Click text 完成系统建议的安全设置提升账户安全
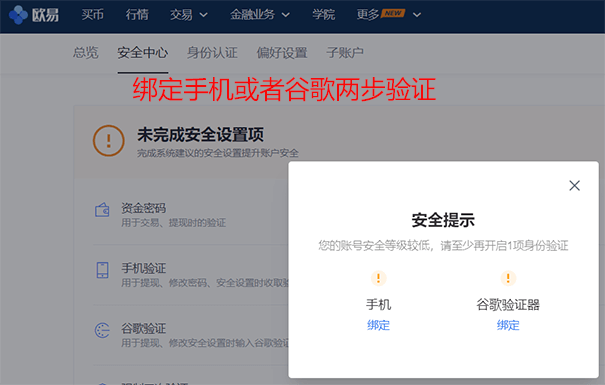Screen dimensions: 605x385 [218, 153]
